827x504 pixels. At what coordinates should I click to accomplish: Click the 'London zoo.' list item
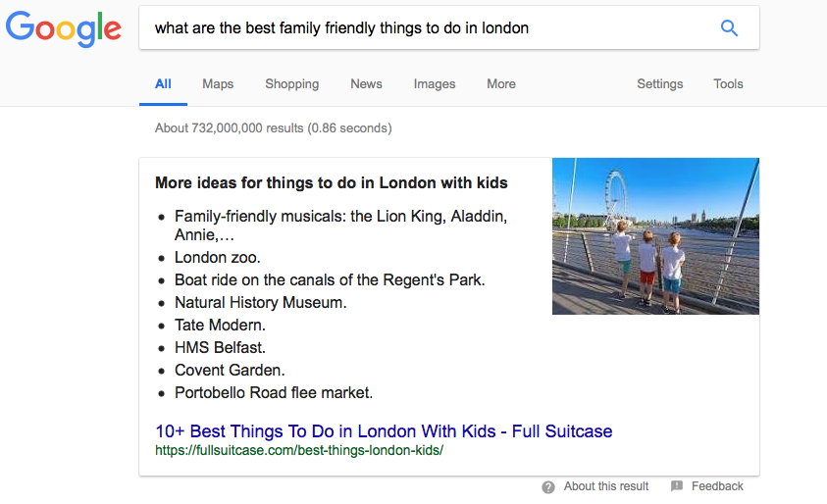pyautogui.click(x=218, y=257)
